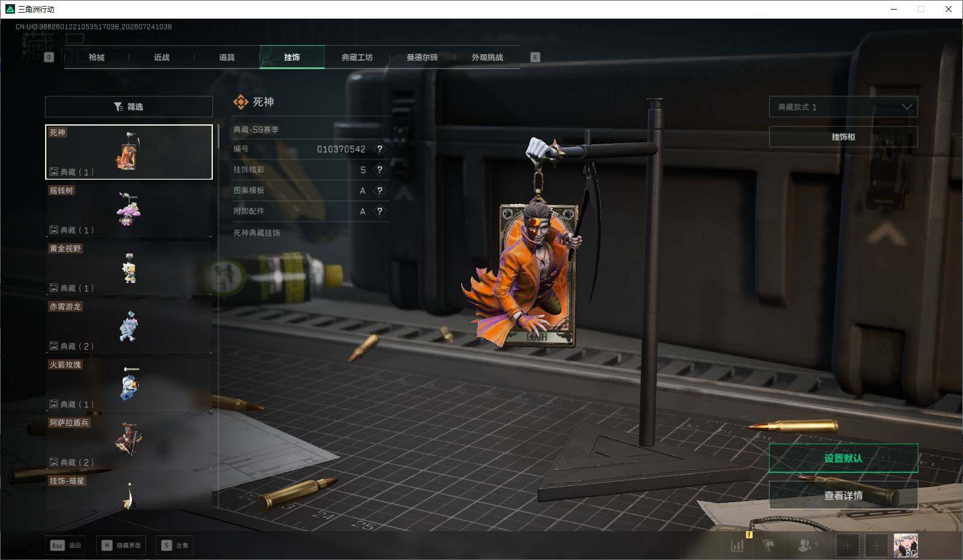Go to the 典藏工坊 tab
963x560 pixels.
pyautogui.click(x=357, y=57)
